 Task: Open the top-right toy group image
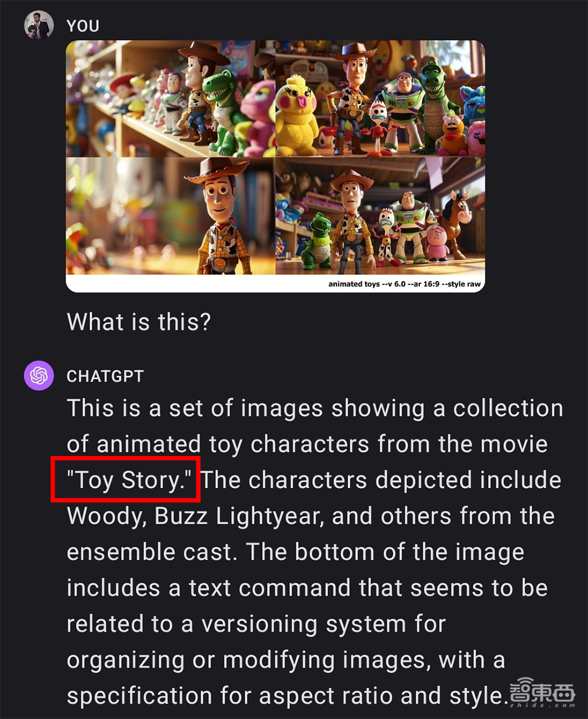point(380,98)
